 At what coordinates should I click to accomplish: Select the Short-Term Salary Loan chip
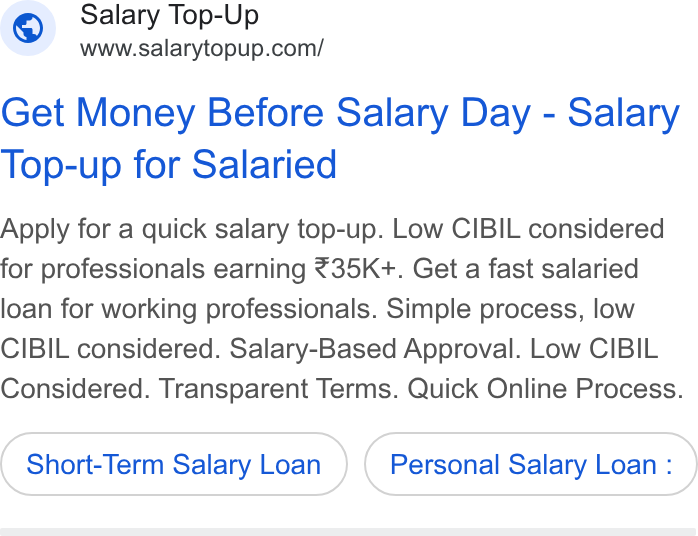174,464
